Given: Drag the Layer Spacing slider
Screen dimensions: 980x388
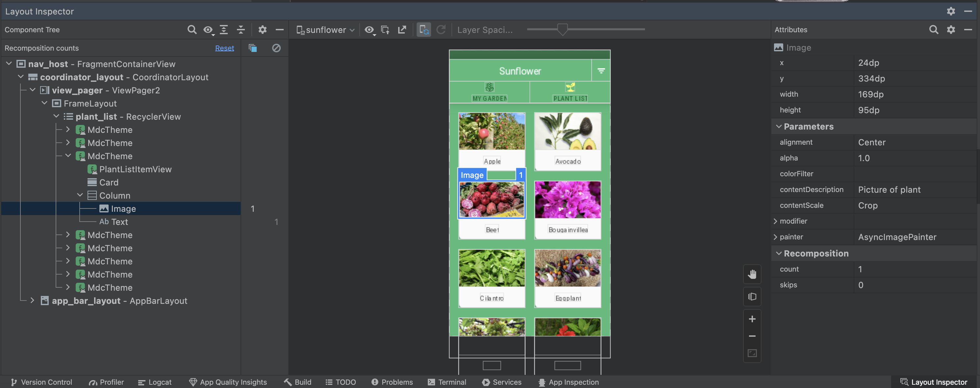Looking at the screenshot, I should tap(562, 29).
